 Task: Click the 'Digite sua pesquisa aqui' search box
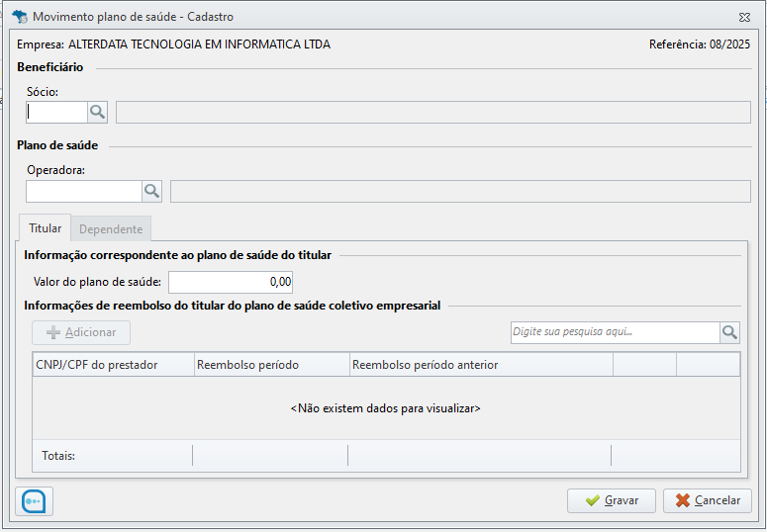(615, 332)
